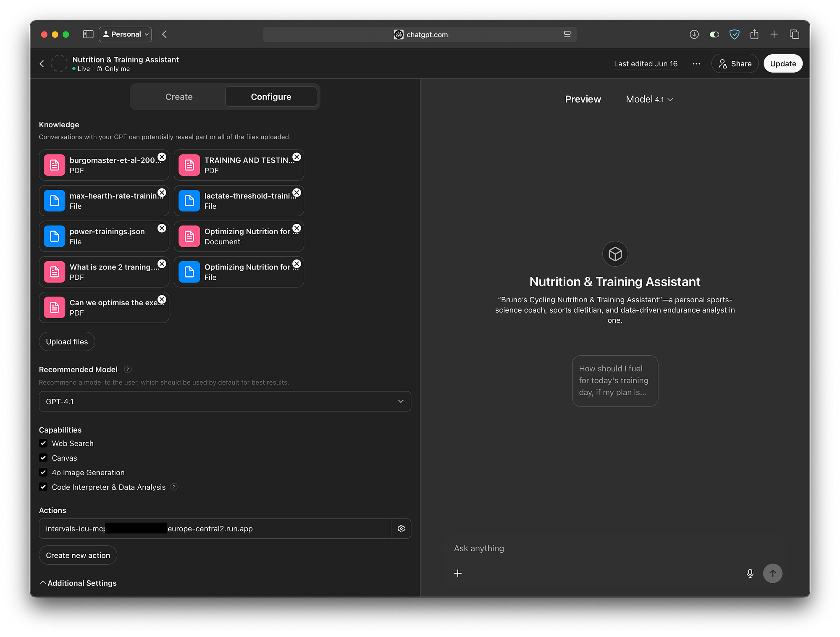This screenshot has height=637, width=840.
Task: Disable the Web Search capability
Action: click(x=43, y=443)
